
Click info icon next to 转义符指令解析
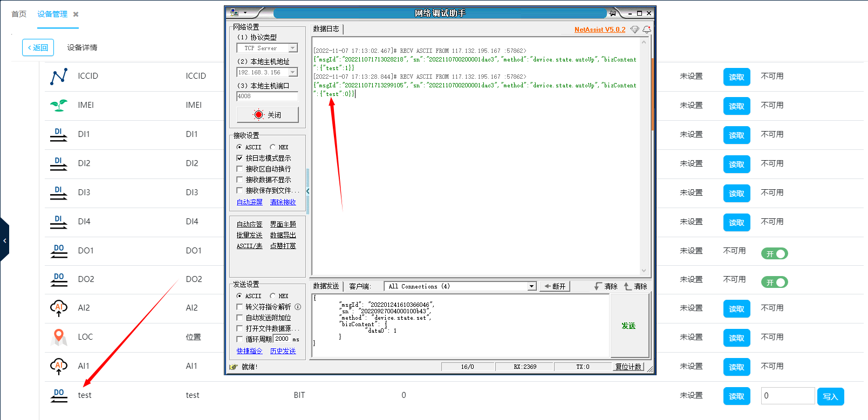298,307
